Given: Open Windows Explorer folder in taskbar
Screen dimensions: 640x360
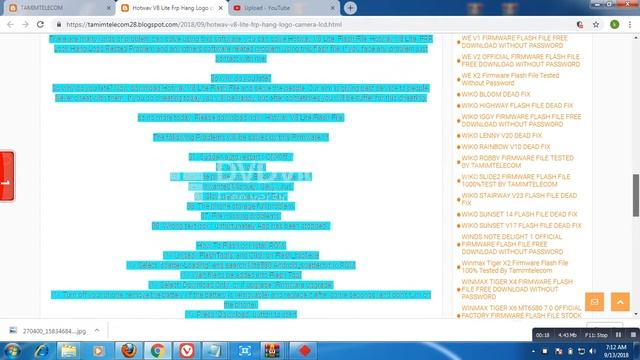Looking at the screenshot, I should pyautogui.click(x=69, y=351).
